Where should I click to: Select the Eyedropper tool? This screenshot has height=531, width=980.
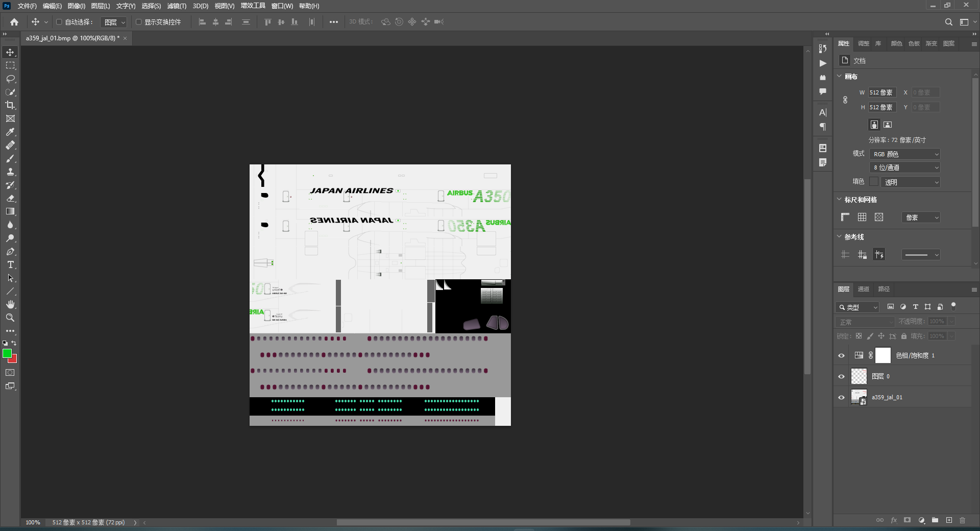pos(10,132)
